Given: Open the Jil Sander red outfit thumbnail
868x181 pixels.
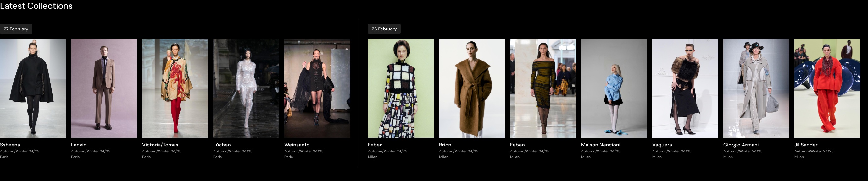Looking at the screenshot, I should [x=827, y=88].
